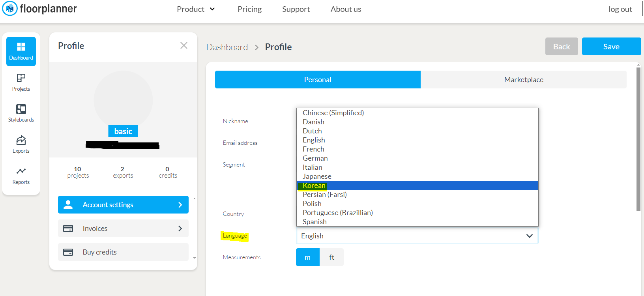Viewport: 644px width, 296px height.
Task: Click the Account settings person icon
Action: [x=68, y=204]
